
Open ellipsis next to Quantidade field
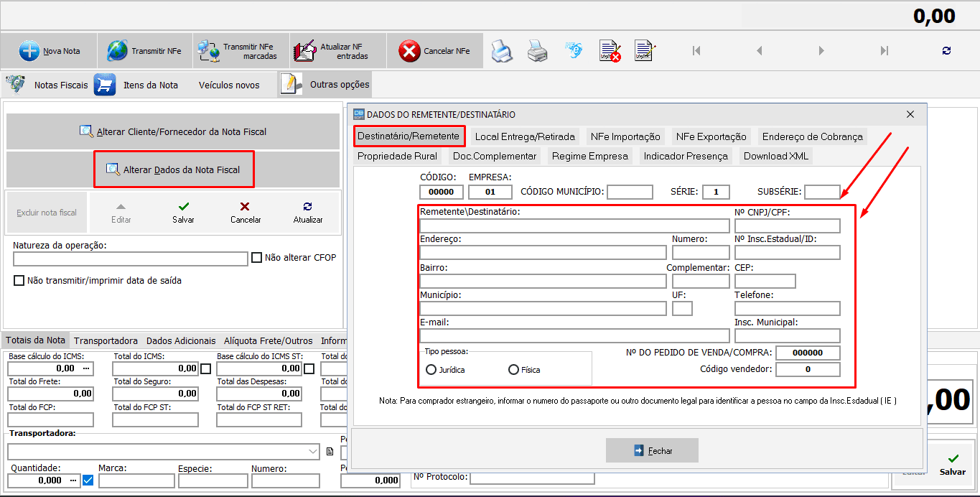coord(74,480)
